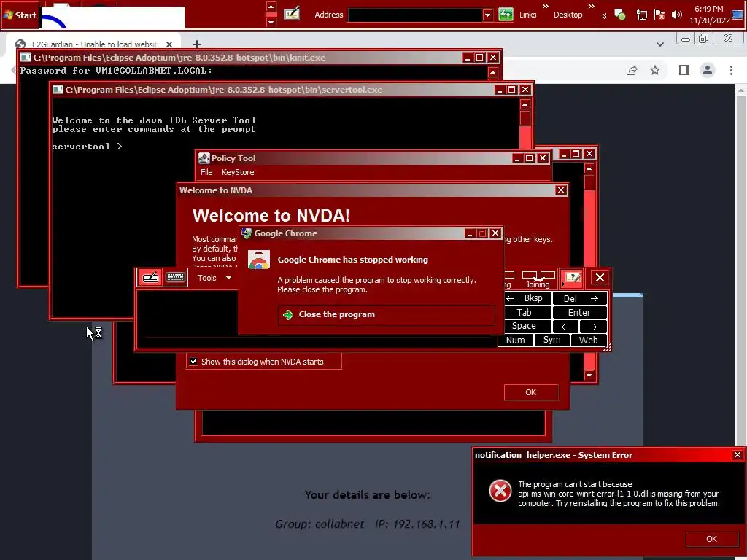Select the E2Guardian tab

94,44
